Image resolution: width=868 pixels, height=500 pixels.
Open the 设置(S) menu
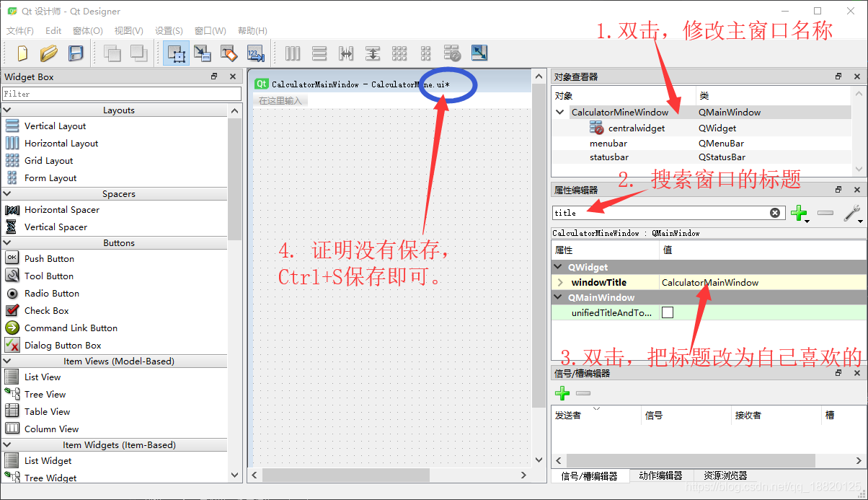point(169,31)
